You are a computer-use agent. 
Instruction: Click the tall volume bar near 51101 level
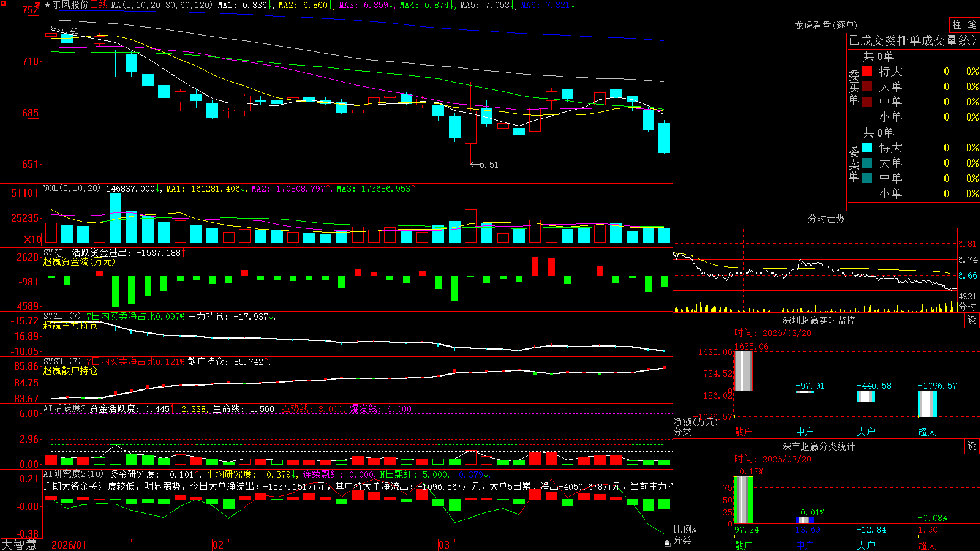tap(116, 218)
